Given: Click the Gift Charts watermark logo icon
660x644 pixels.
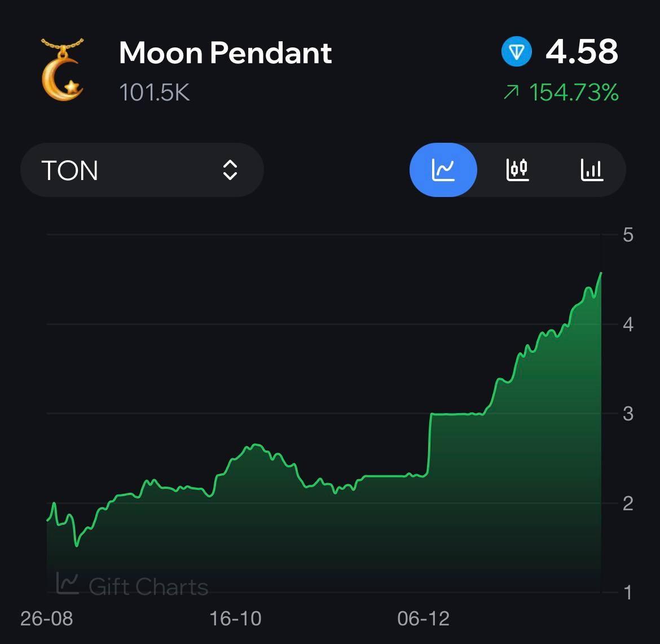Looking at the screenshot, I should pos(67,584).
